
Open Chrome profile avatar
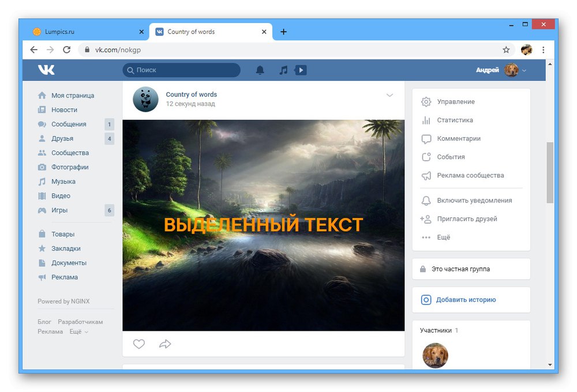(x=527, y=50)
